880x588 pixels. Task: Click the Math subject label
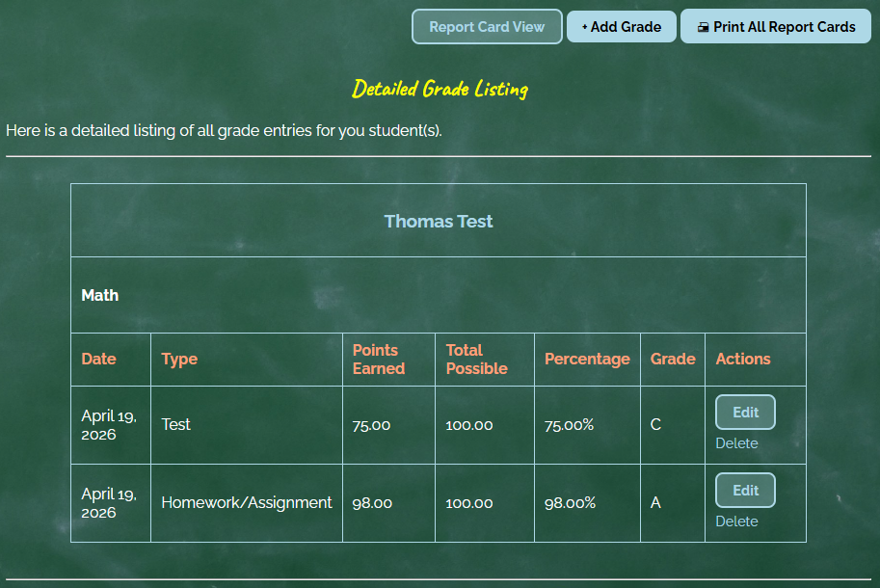click(100, 295)
